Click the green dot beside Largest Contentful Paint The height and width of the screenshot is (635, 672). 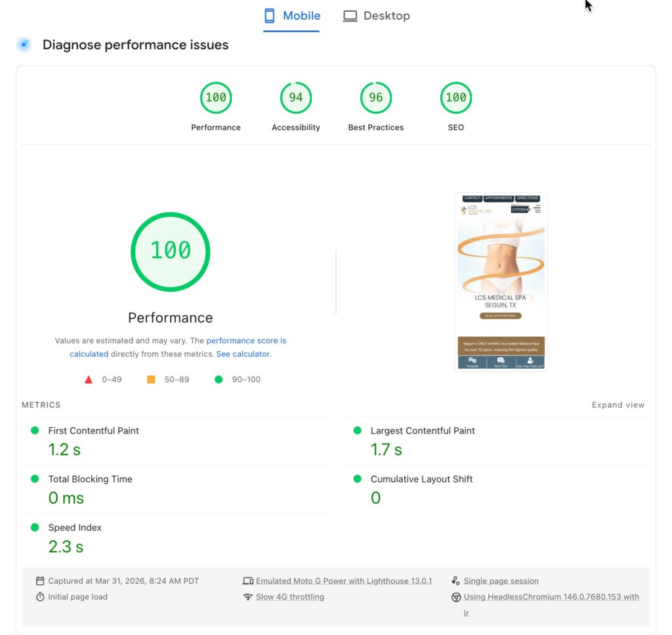[356, 431]
